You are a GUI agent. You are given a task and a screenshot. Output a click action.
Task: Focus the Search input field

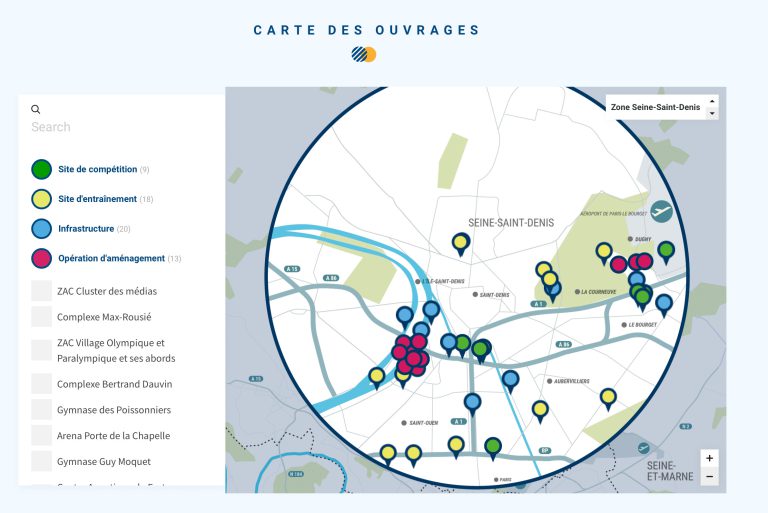pos(121,127)
